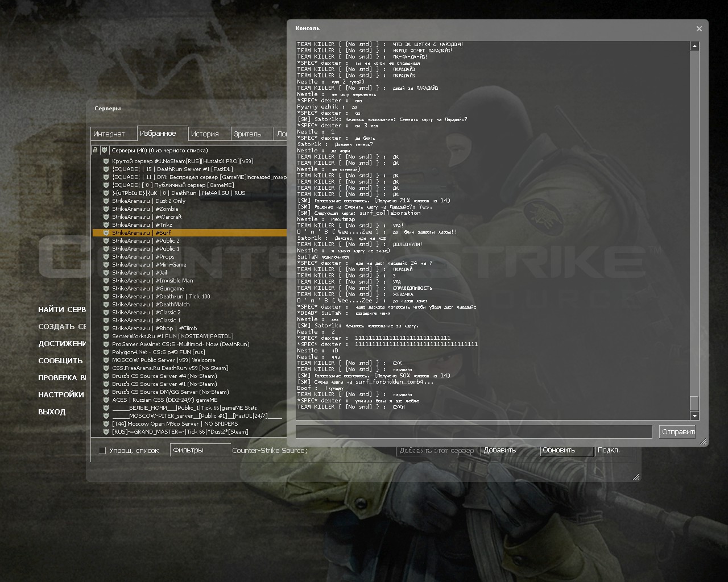728x582 pixels.
Task: Click the scroll-up arrow in the console
Action: (694, 46)
